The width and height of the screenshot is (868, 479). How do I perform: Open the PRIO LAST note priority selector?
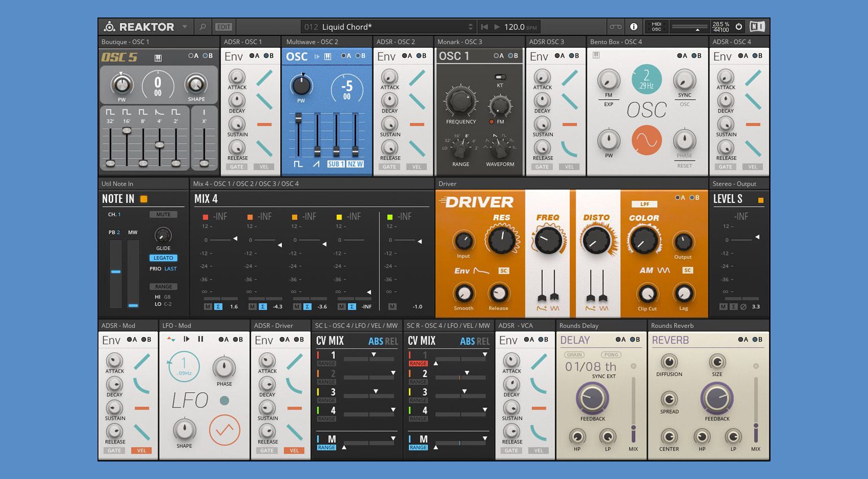170,269
